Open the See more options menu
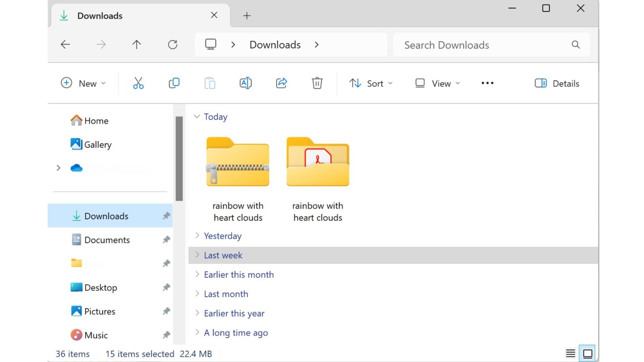The height and width of the screenshot is (362, 644). (x=487, y=83)
